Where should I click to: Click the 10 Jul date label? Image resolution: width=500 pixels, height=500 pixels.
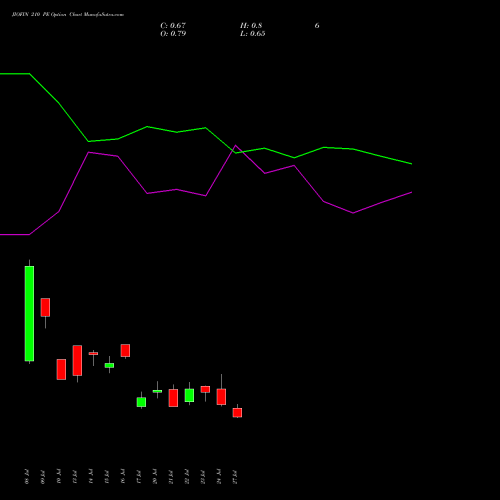point(59,477)
